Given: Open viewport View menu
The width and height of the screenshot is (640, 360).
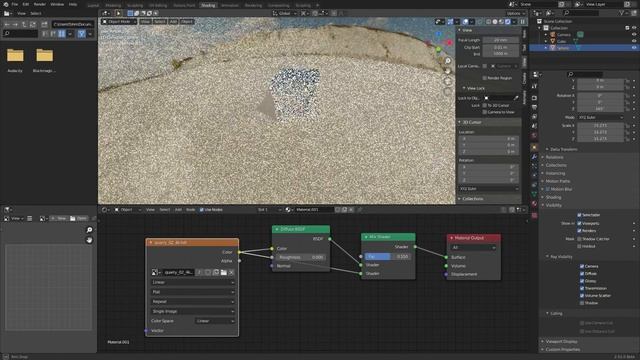Looking at the screenshot, I should 145,21.
